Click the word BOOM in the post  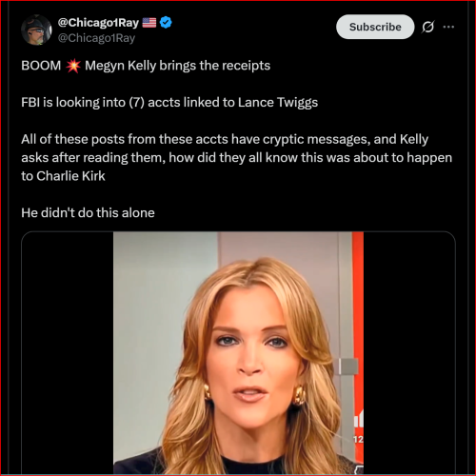click(x=41, y=66)
